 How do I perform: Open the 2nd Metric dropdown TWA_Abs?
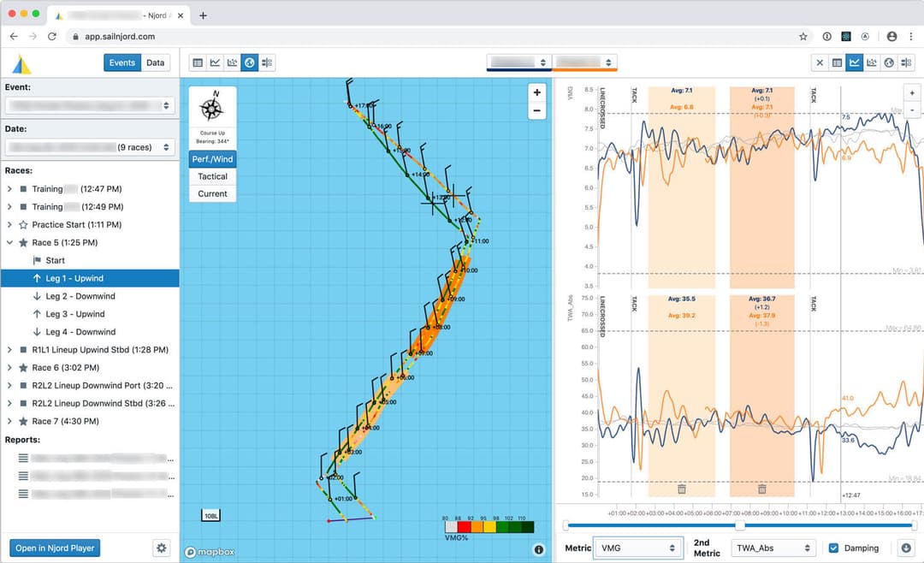[773, 548]
